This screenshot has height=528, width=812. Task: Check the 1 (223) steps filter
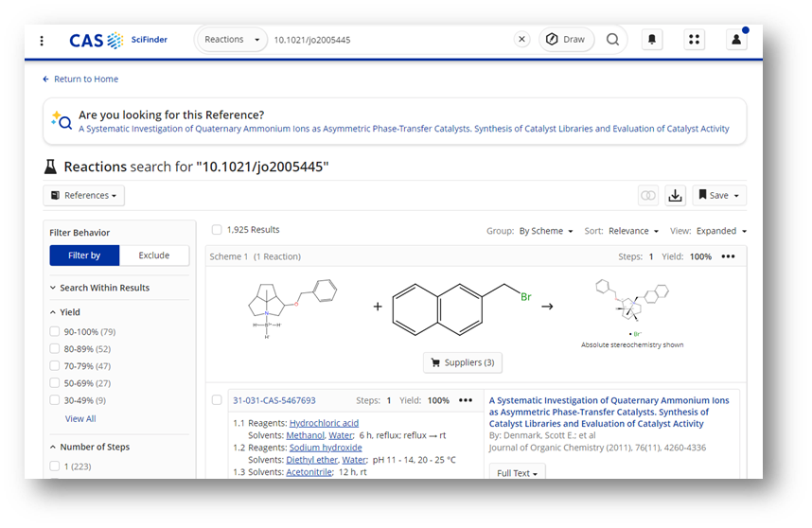(54, 466)
